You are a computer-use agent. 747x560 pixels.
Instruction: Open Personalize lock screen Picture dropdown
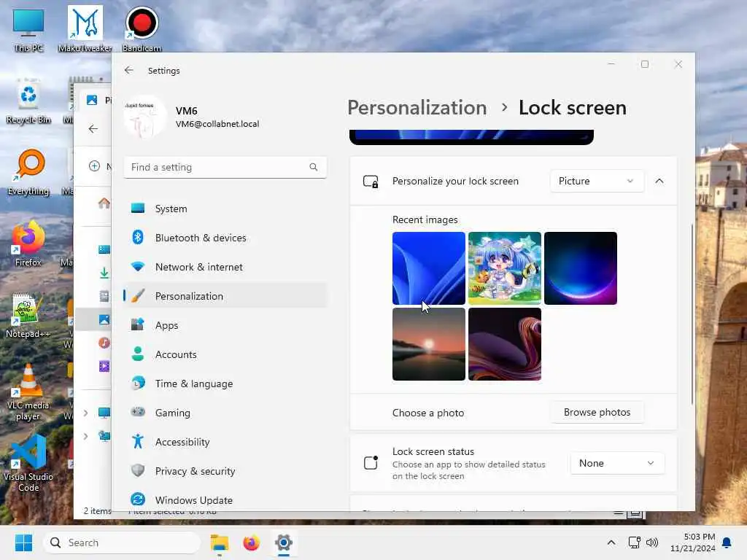pos(597,181)
